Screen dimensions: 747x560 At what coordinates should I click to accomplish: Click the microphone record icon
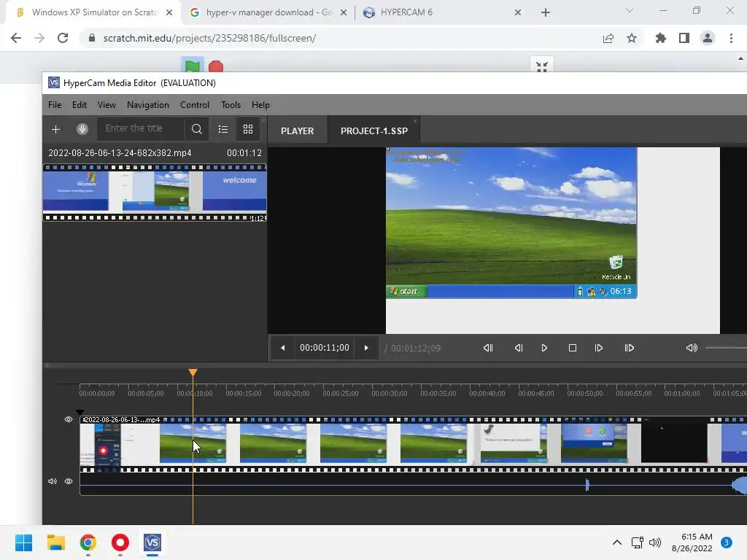[82, 129]
